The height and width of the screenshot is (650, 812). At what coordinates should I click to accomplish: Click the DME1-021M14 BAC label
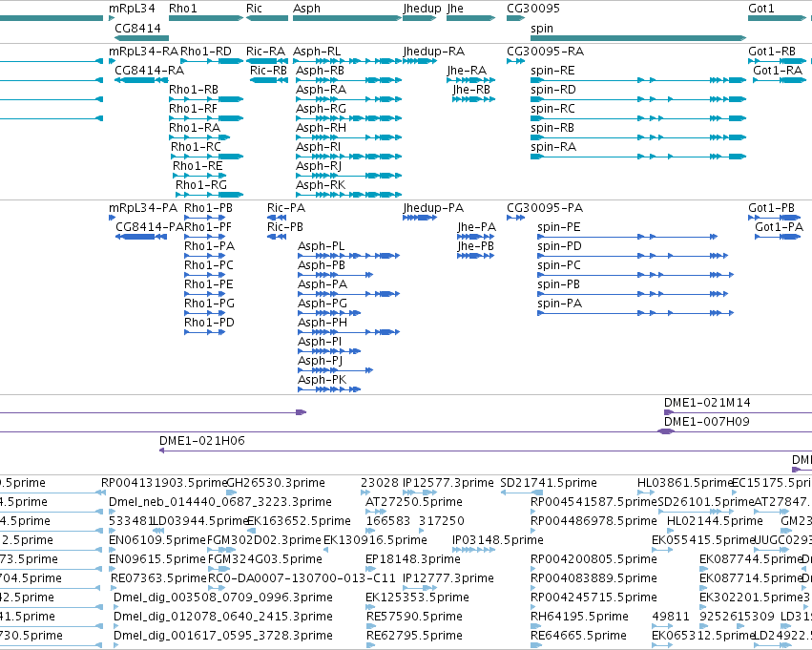pos(707,403)
